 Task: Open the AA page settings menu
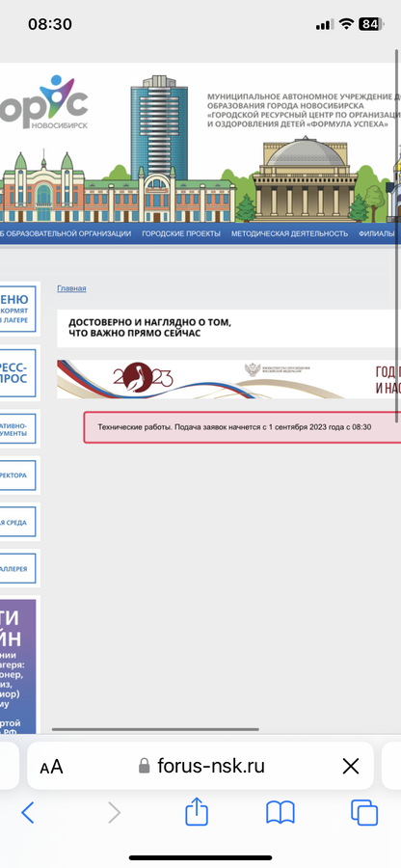pos(51,768)
